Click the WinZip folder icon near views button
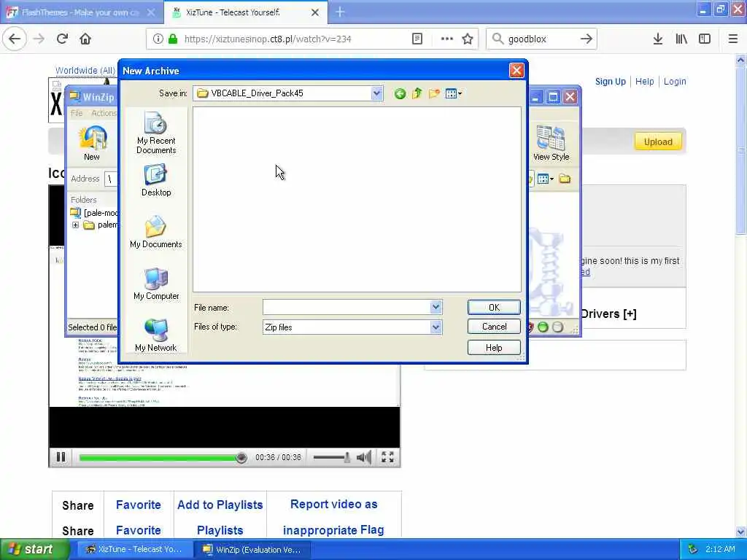Viewport: 747px width, 560px height. pos(565,179)
